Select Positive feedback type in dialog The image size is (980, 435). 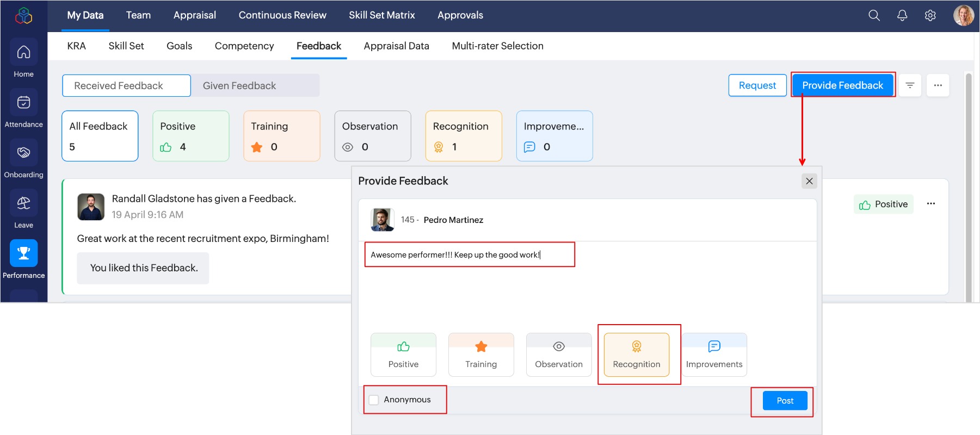(403, 355)
